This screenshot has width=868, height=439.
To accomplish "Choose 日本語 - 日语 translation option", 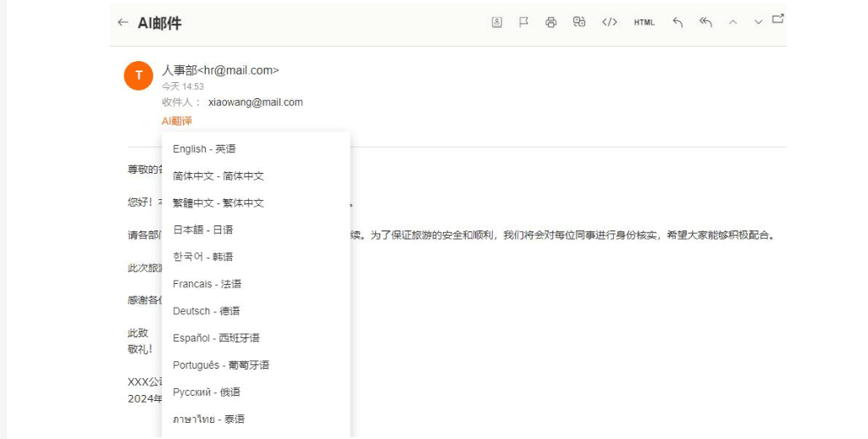I will [x=202, y=230].
